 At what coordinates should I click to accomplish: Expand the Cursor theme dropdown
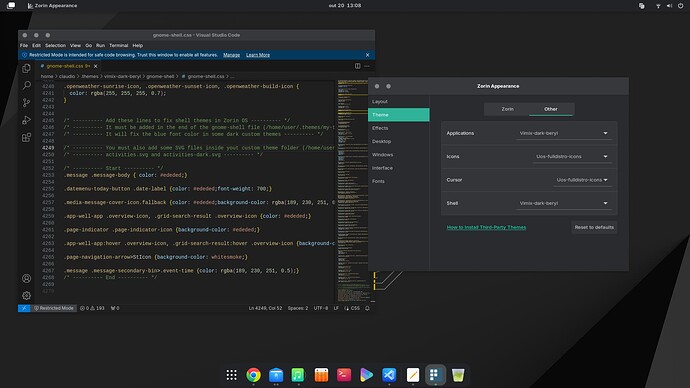click(x=583, y=180)
